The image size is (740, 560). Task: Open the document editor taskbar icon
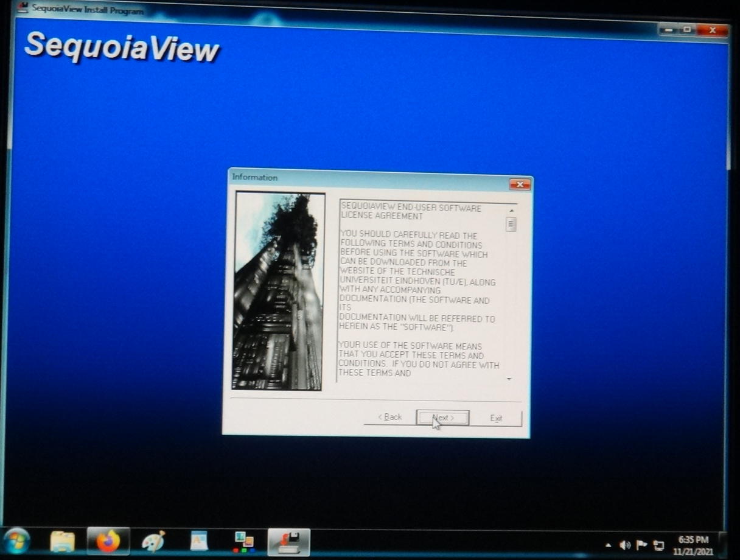click(x=199, y=541)
